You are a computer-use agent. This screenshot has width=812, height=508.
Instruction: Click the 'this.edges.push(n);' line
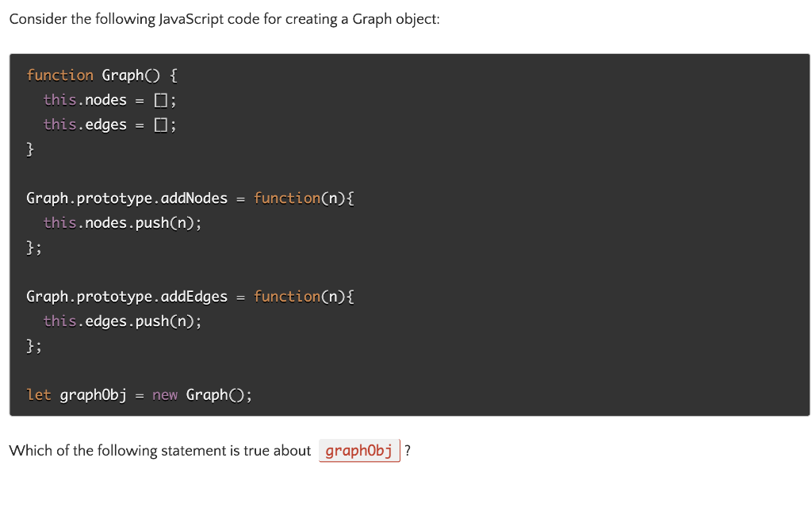click(122, 321)
